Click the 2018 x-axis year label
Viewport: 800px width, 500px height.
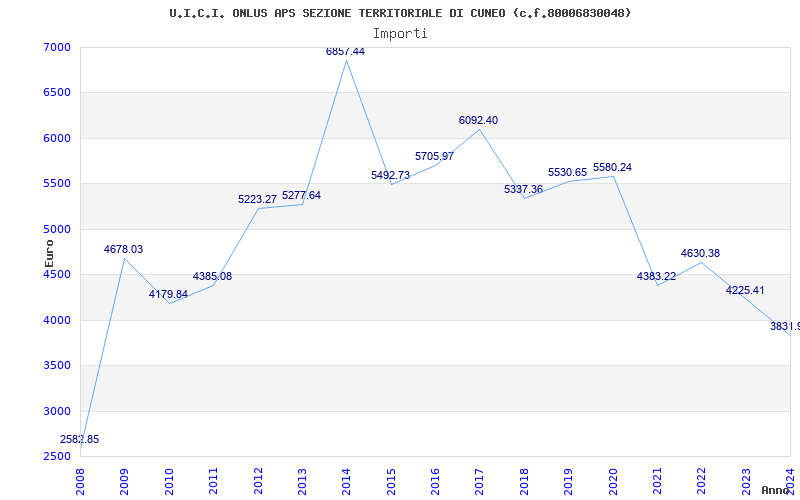click(524, 481)
